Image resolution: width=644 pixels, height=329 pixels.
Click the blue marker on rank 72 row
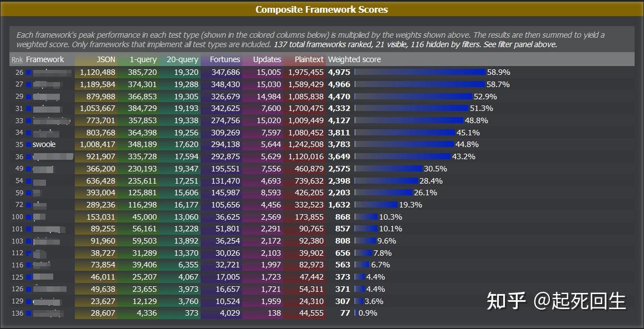[x=29, y=205]
